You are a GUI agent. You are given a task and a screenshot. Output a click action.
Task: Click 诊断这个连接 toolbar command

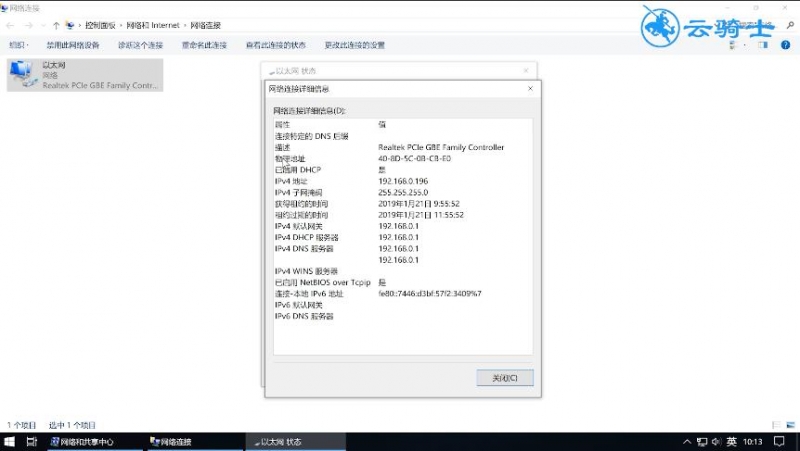point(140,45)
